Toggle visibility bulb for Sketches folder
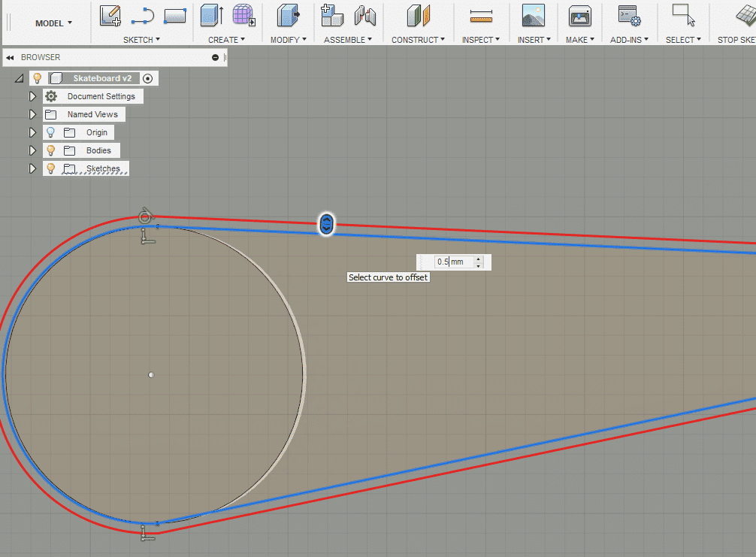The width and height of the screenshot is (756, 557). [50, 168]
